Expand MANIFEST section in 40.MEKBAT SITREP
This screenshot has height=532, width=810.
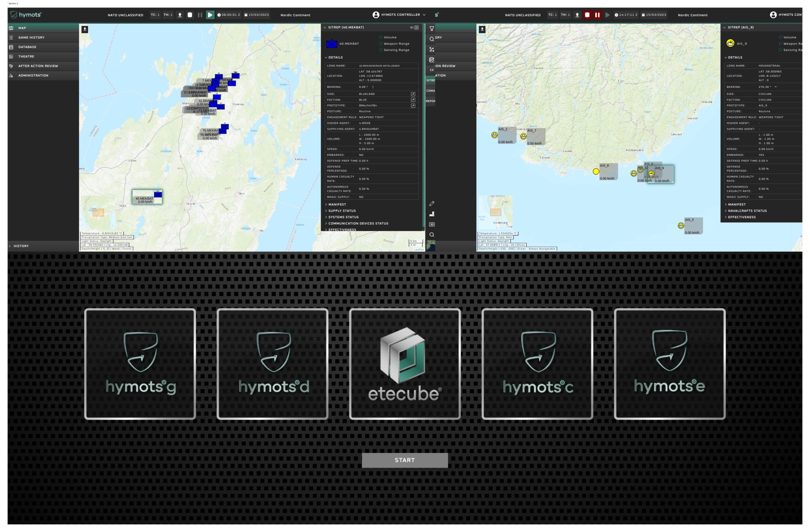pyautogui.click(x=335, y=204)
